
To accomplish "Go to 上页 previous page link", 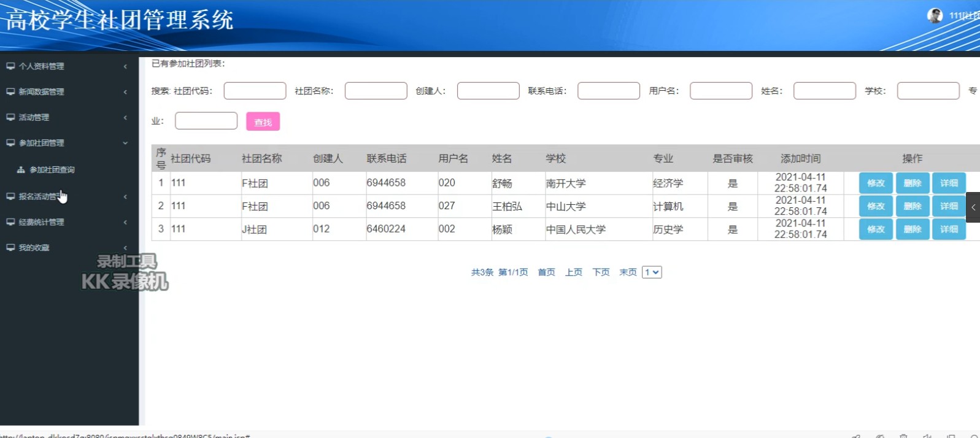I will tap(574, 272).
